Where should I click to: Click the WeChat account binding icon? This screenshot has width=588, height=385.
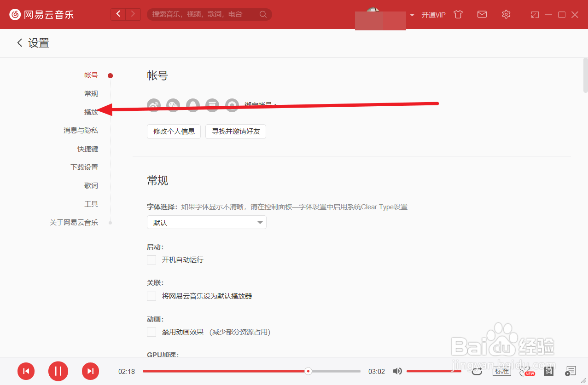173,105
